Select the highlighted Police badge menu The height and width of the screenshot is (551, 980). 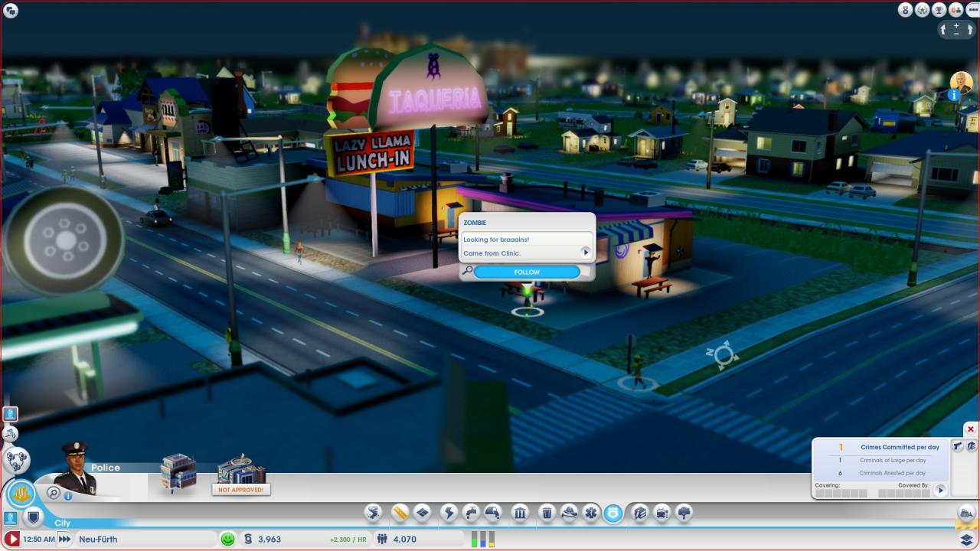pyautogui.click(x=613, y=513)
